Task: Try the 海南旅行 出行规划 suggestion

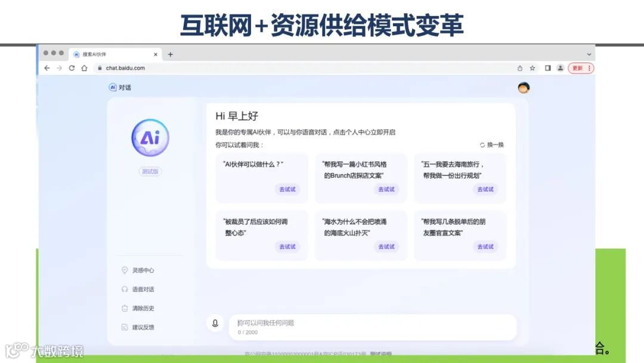Action: pyautogui.click(x=485, y=189)
